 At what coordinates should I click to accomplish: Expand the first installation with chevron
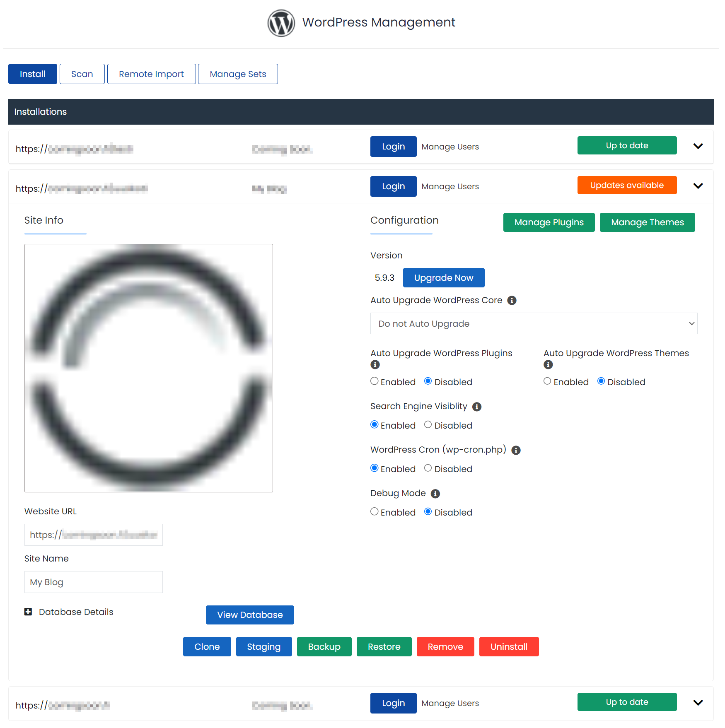click(x=698, y=146)
